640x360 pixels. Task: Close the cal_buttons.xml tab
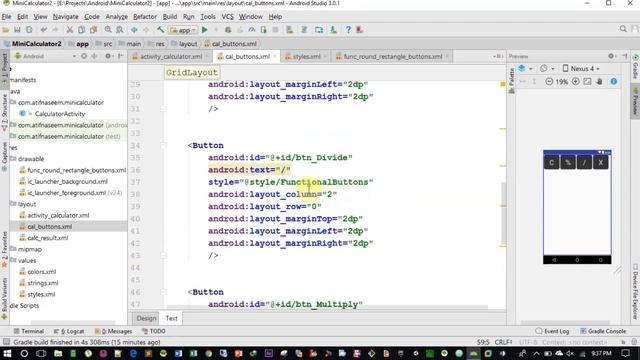[275, 57]
